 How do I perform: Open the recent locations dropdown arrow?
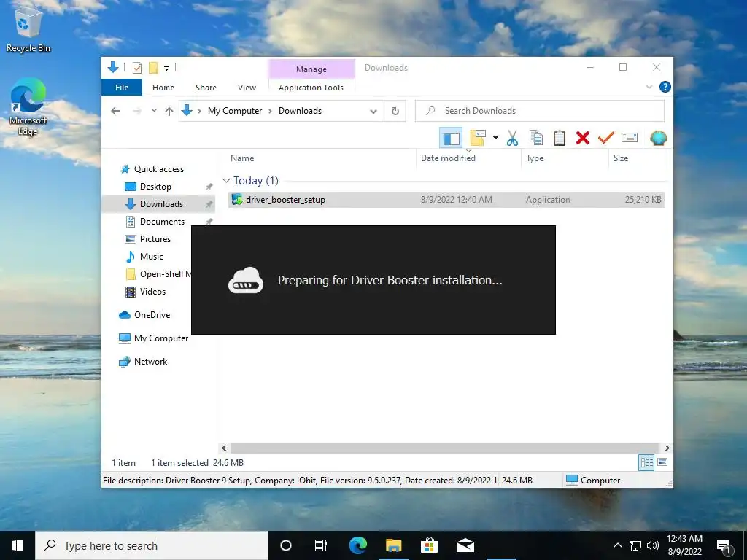154,111
